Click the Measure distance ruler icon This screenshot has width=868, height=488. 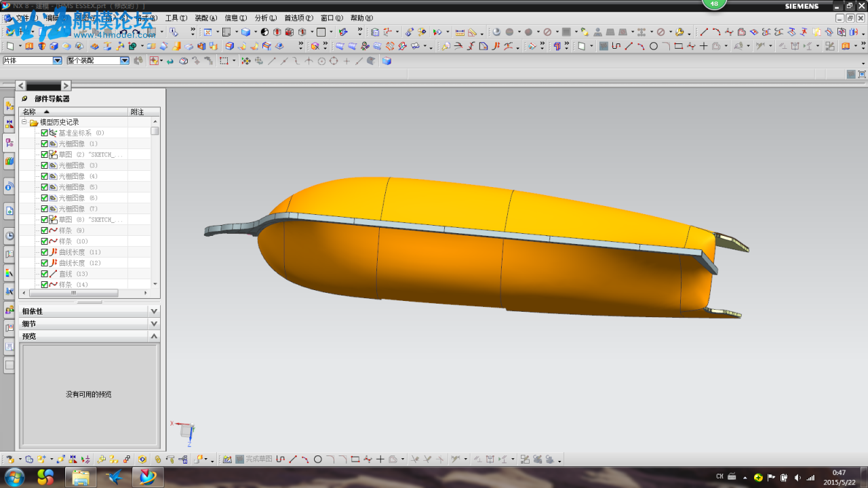(x=460, y=32)
